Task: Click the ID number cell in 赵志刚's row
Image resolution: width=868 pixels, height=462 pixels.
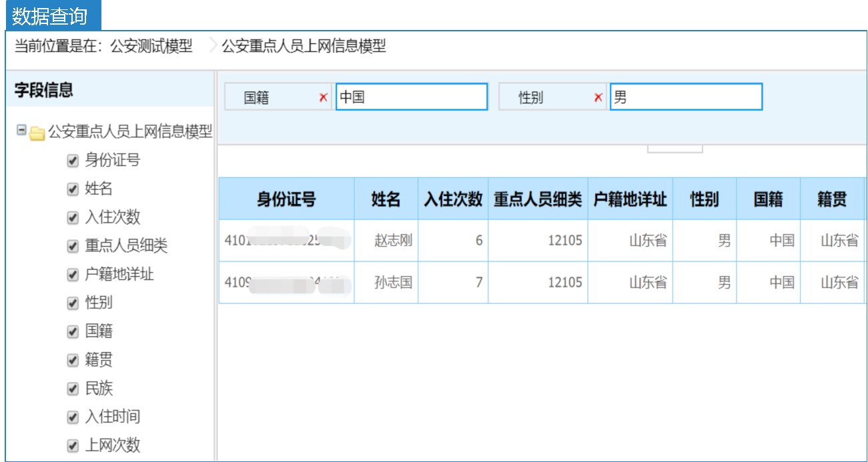Action: coord(286,240)
